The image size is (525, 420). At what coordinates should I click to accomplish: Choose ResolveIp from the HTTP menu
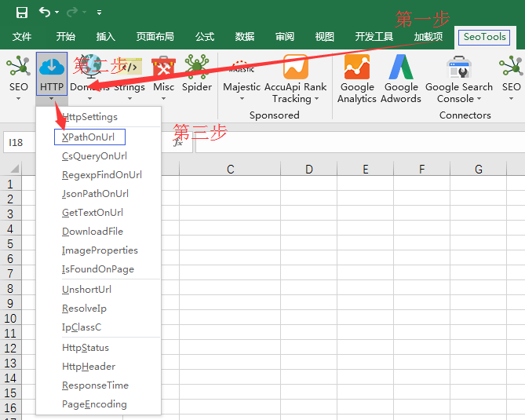pyautogui.click(x=98, y=309)
